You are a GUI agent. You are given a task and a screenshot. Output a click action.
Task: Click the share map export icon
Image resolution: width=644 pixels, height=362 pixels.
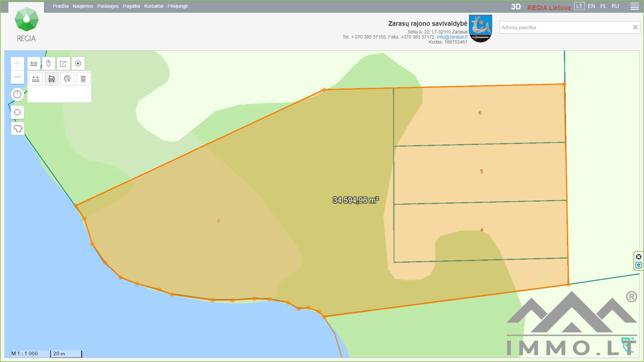tap(63, 64)
